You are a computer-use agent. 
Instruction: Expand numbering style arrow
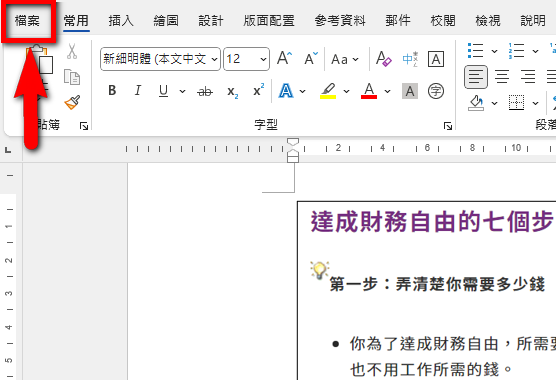[535, 51]
